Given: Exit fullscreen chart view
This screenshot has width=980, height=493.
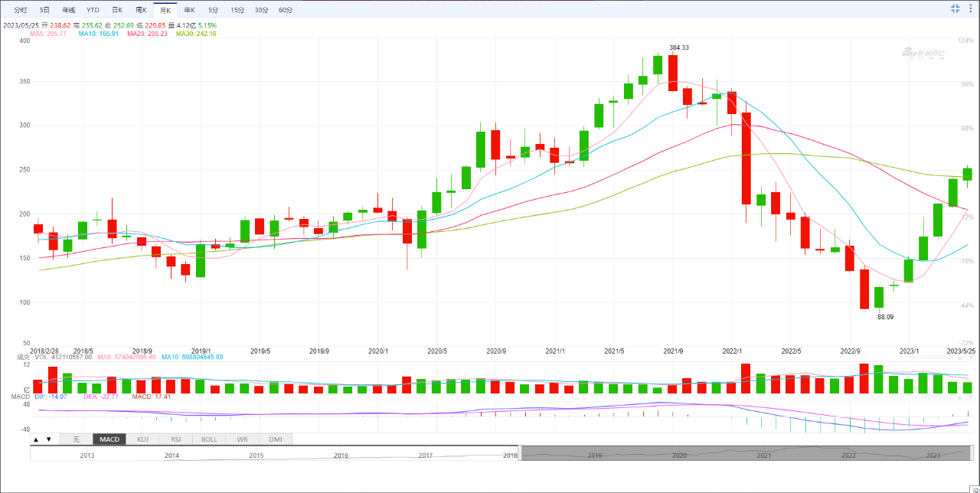Looking at the screenshot, I should coord(955,8).
